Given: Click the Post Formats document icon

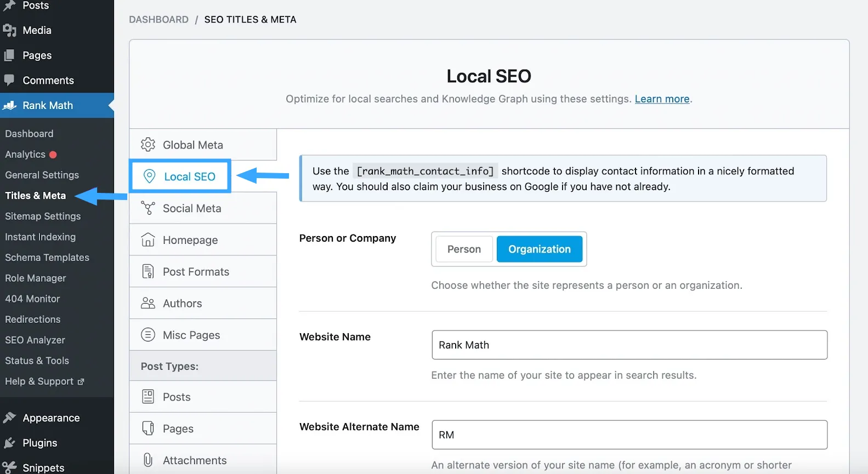Looking at the screenshot, I should click(x=148, y=271).
